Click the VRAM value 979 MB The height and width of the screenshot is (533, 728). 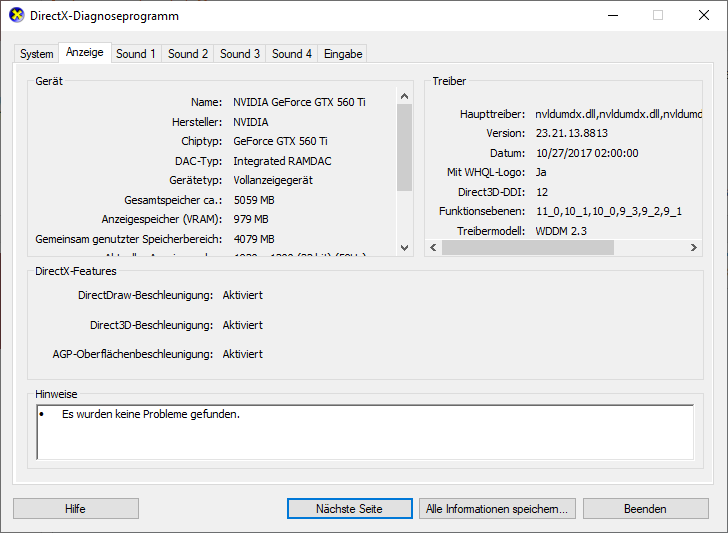click(251, 219)
